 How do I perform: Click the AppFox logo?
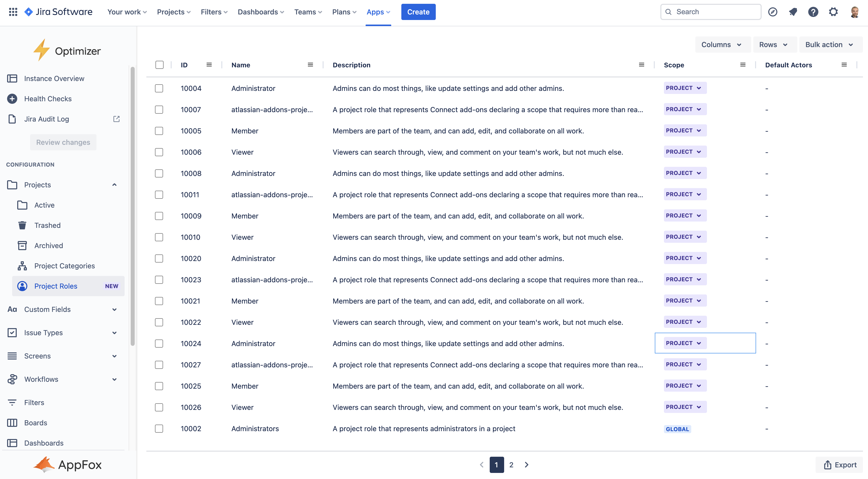click(x=67, y=465)
